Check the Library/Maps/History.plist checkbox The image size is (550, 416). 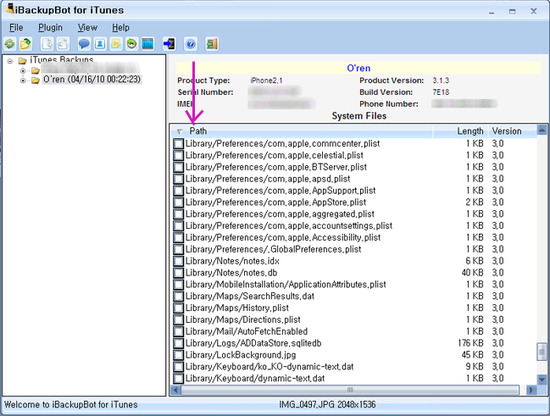(x=179, y=308)
